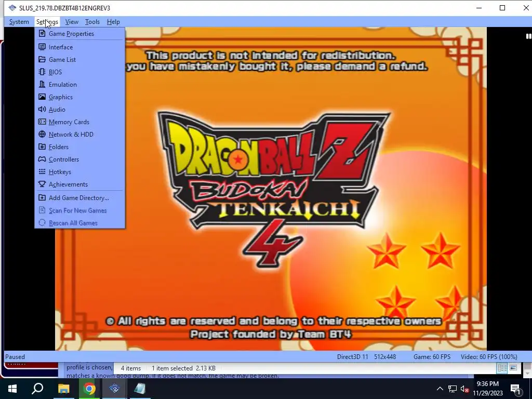Open Google Chrome from the taskbar

[89, 389]
